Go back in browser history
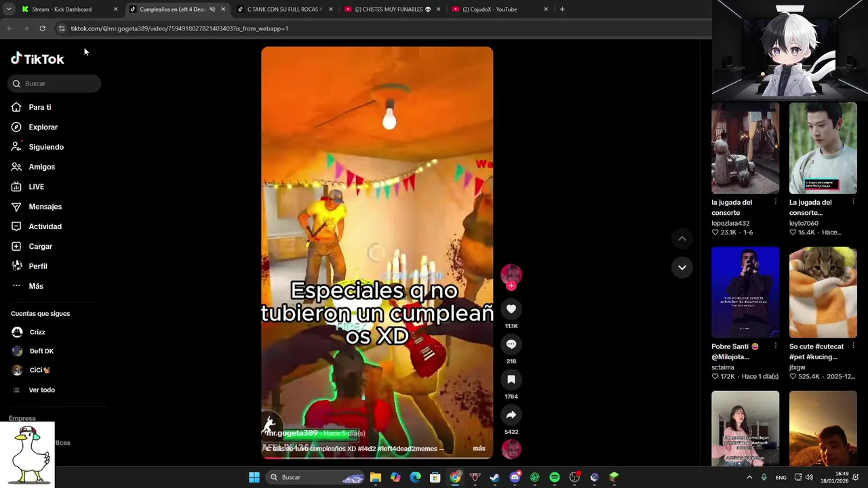Image resolution: width=868 pixels, height=488 pixels. (x=9, y=28)
